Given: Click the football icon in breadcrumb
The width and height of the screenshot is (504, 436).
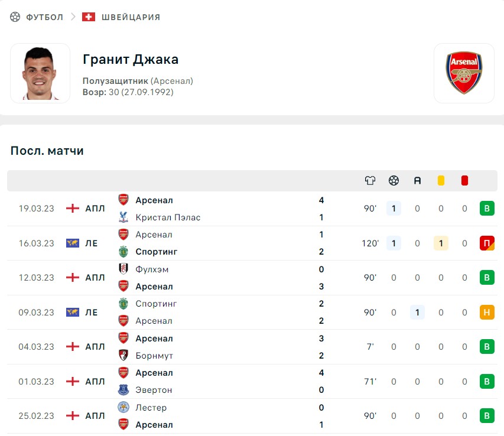Looking at the screenshot, I should 15,17.
